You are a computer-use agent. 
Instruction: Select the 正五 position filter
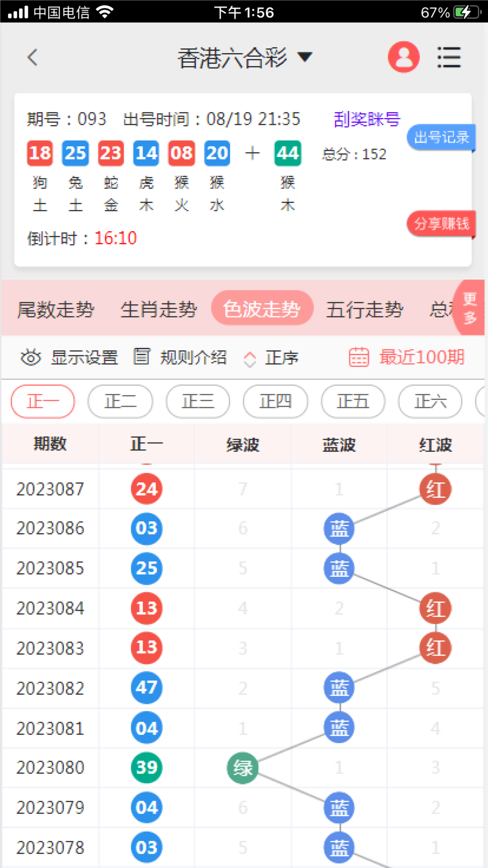[353, 401]
